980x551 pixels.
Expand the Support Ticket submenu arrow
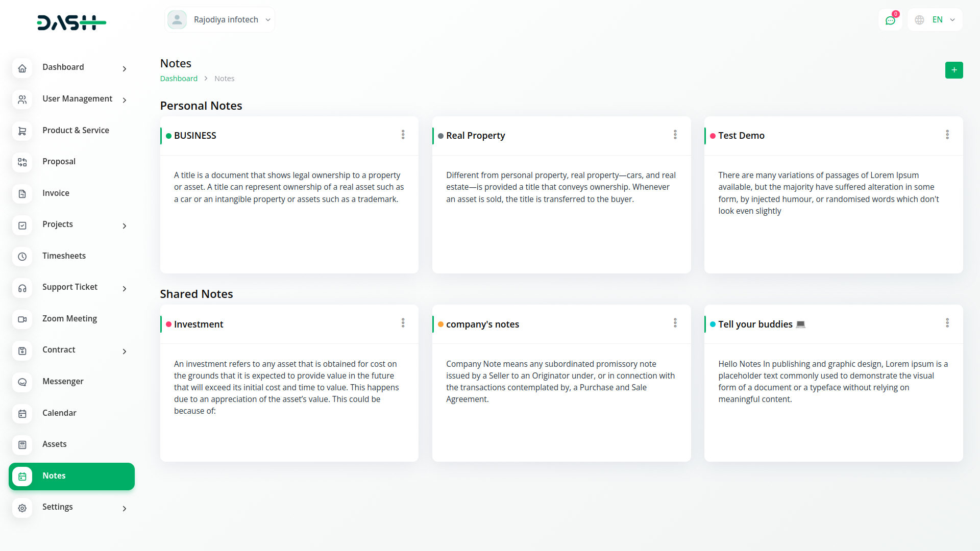point(124,288)
